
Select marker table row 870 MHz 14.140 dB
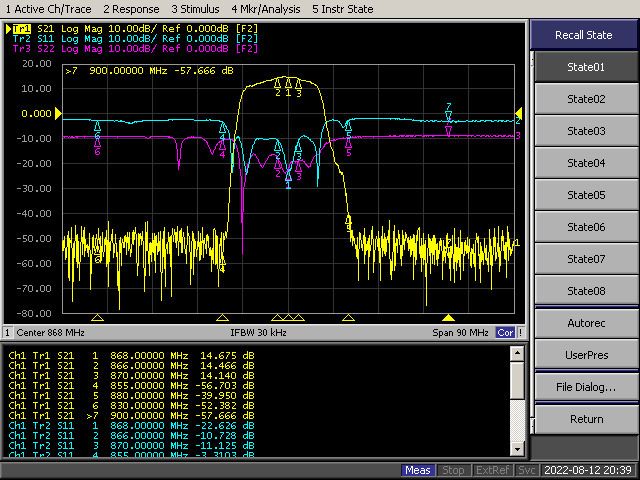[131, 376]
